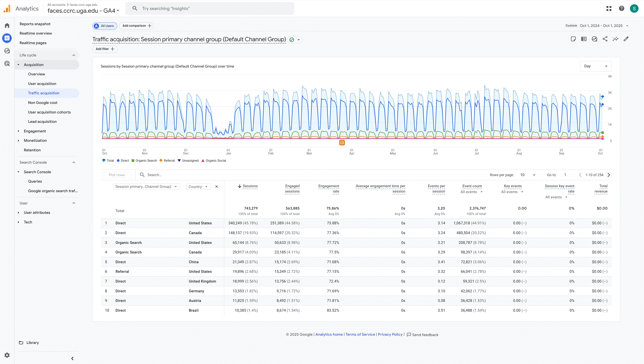Image resolution: width=644 pixels, height=364 pixels.
Task: Click the Admin gear icon
Action: [x=7, y=355]
